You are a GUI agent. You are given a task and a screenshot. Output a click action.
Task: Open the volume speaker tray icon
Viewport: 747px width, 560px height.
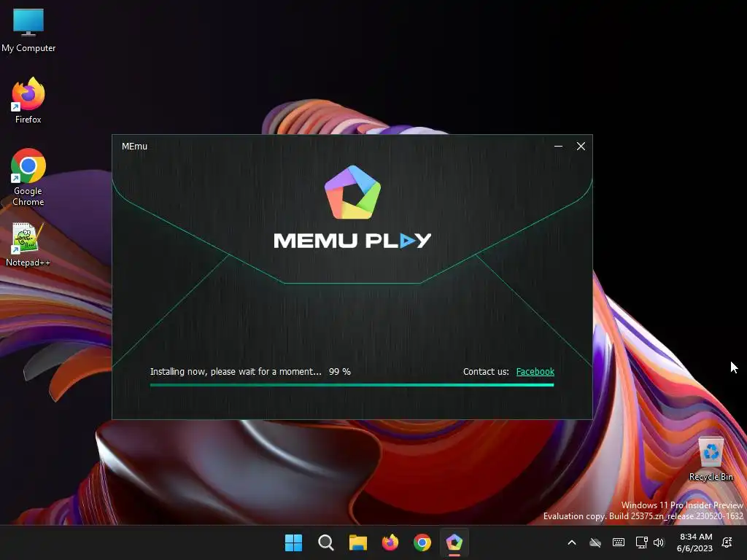(x=659, y=542)
